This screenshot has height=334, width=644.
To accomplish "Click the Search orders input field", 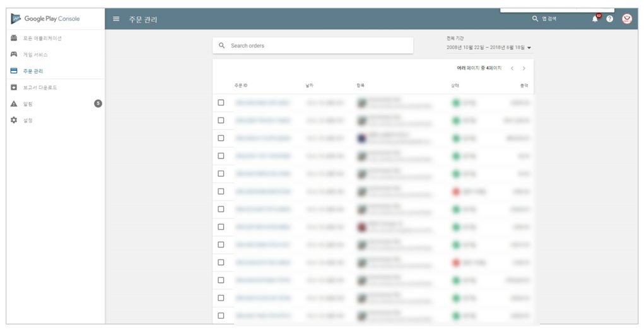I will [x=315, y=45].
